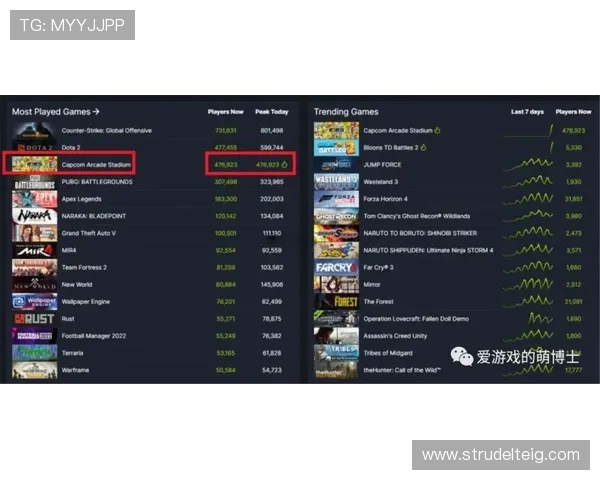
Task: Click flame icon next to Bloons TD Battles 2
Action: tap(425, 147)
